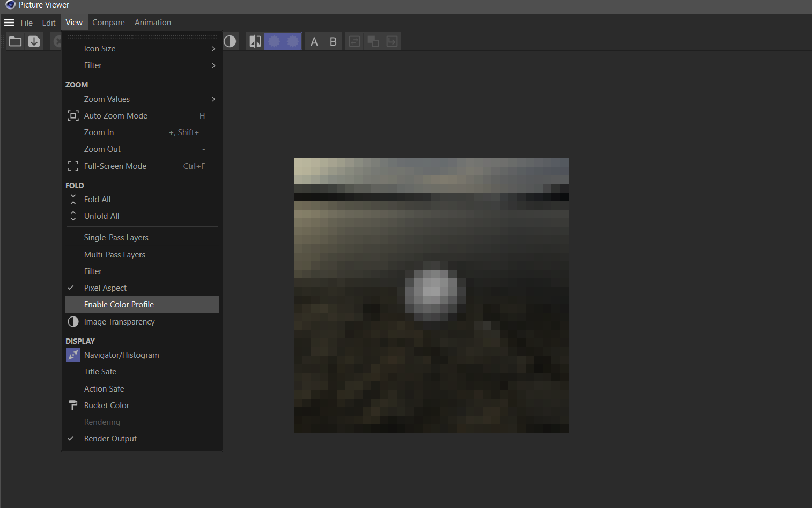The width and height of the screenshot is (812, 508).
Task: Open the Animation menu
Action: (x=153, y=23)
